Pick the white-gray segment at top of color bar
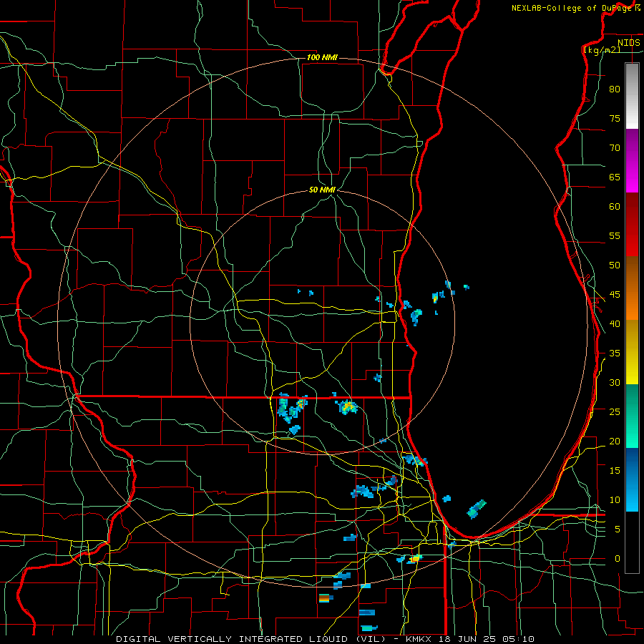 pos(632,96)
